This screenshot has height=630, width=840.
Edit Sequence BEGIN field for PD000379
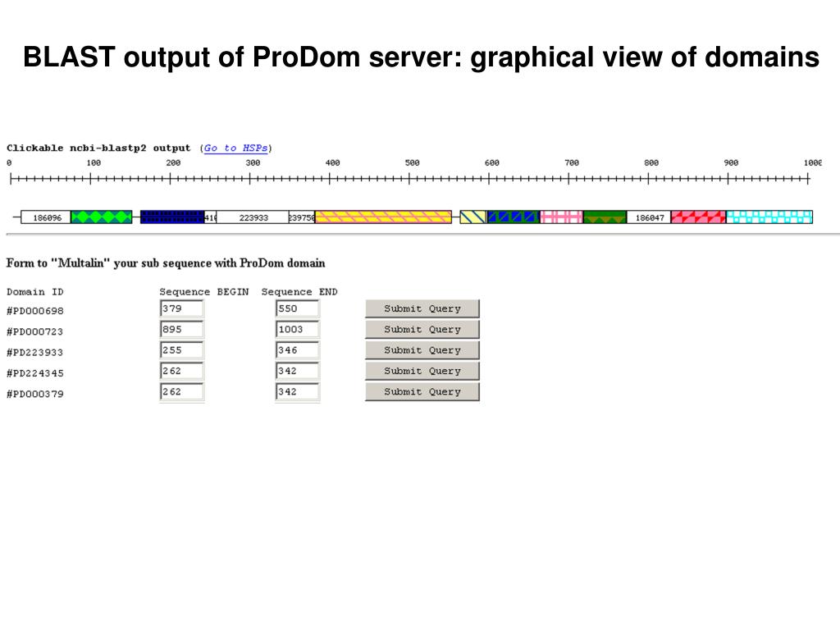181,392
